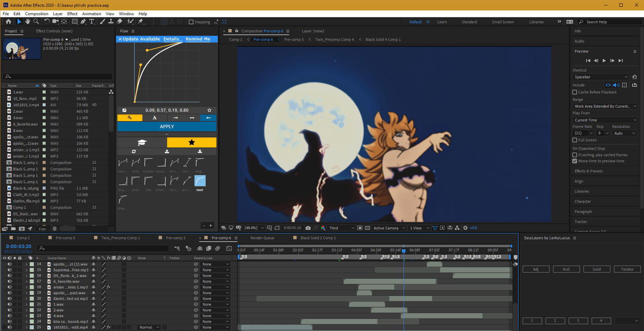Click the Adj button in EasyLayers
644x331 pixels.
pyautogui.click(x=536, y=269)
